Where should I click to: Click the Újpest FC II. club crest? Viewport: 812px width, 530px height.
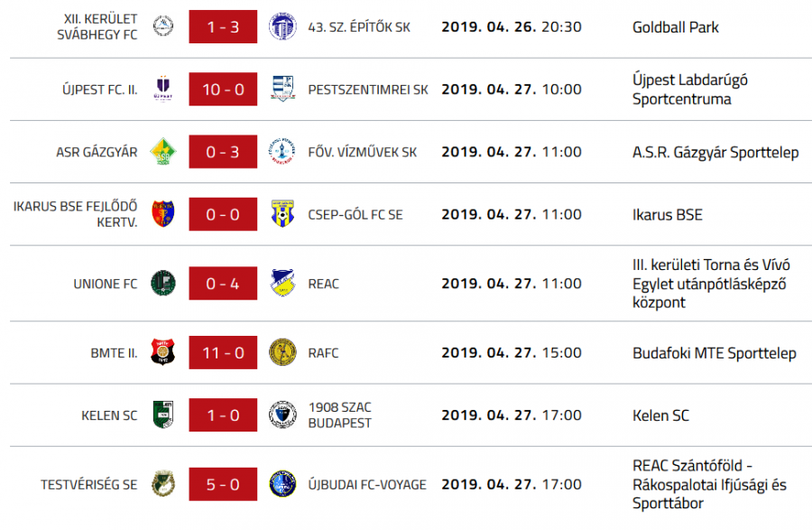(163, 89)
